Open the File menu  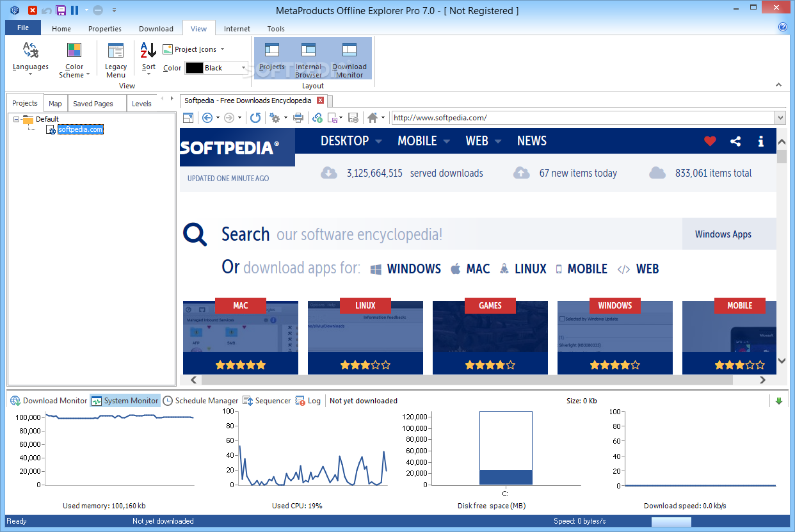23,28
